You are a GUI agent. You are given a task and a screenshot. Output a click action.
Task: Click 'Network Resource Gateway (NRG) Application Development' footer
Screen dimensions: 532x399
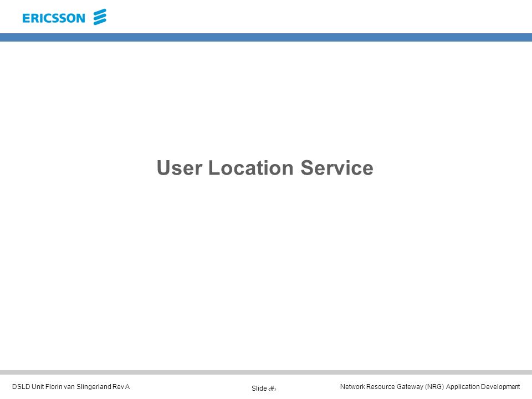(430, 386)
